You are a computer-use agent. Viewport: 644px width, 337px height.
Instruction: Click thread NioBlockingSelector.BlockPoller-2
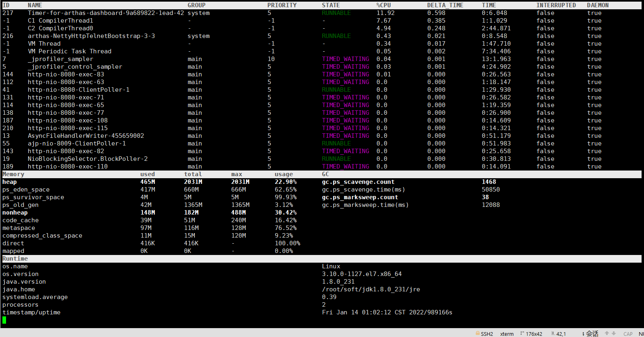[x=88, y=159]
